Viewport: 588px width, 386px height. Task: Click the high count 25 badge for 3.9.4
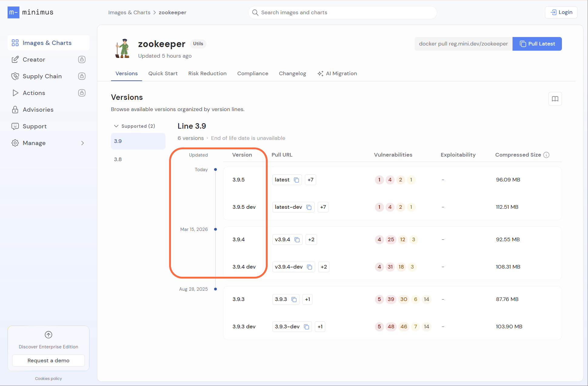(x=391, y=240)
